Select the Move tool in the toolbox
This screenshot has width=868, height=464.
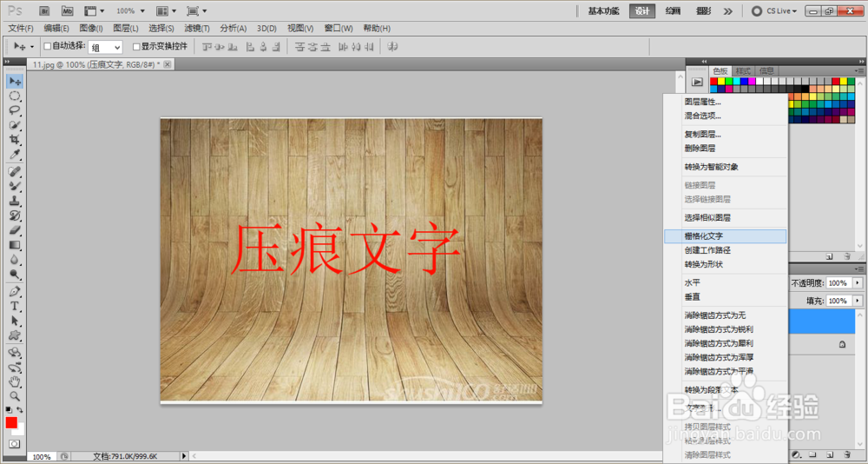click(x=15, y=82)
